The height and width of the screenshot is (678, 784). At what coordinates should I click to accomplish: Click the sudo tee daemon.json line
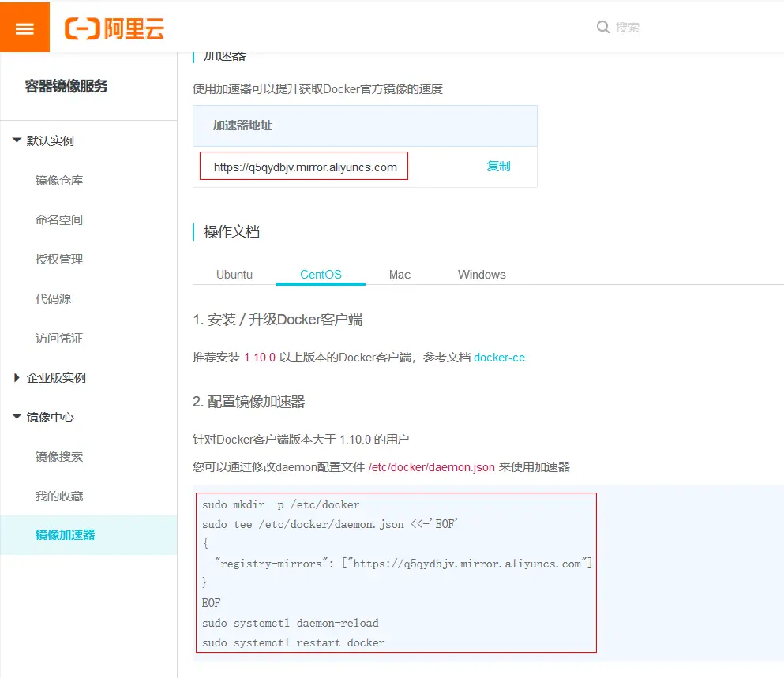[x=330, y=524]
